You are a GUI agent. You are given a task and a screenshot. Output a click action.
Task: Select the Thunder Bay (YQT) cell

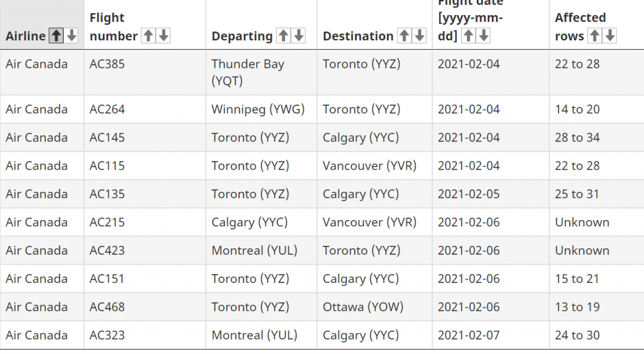click(261, 72)
